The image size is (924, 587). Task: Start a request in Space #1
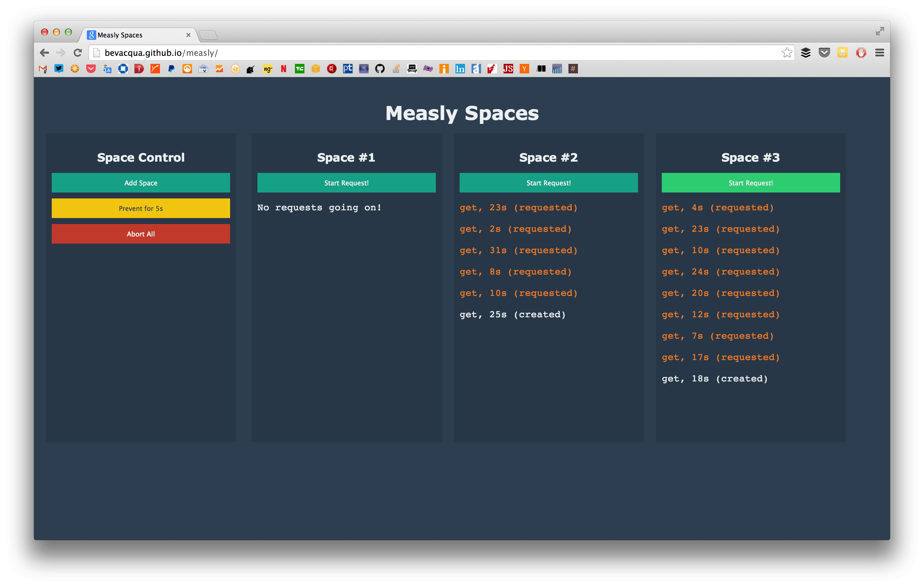(347, 183)
